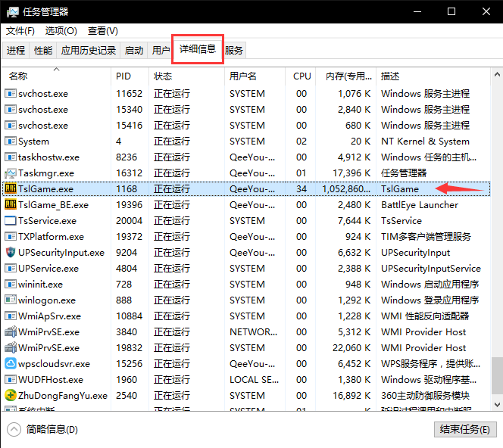Click the winlogon.exe icon
Screen dimensions: 503x448
[11, 300]
